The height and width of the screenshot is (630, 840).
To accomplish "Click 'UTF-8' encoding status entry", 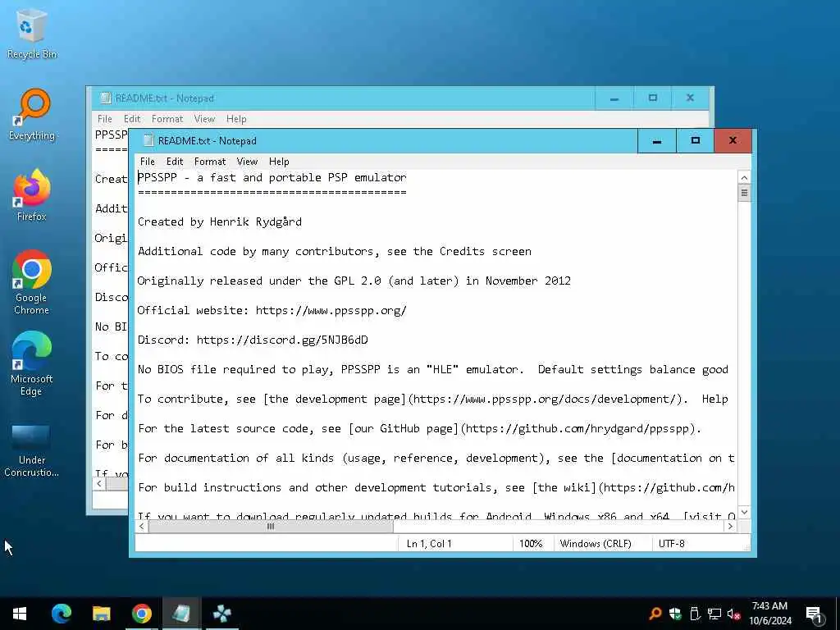I will [671, 544].
